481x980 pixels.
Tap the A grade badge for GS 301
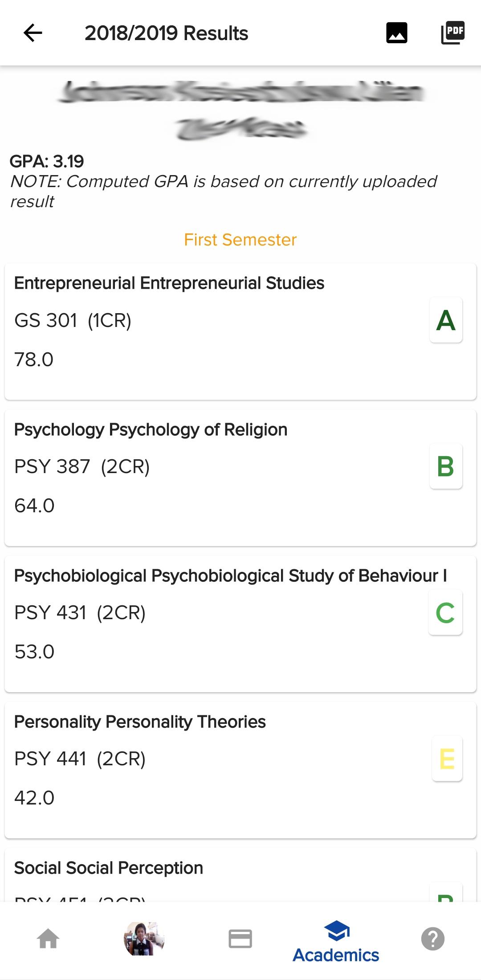point(446,320)
